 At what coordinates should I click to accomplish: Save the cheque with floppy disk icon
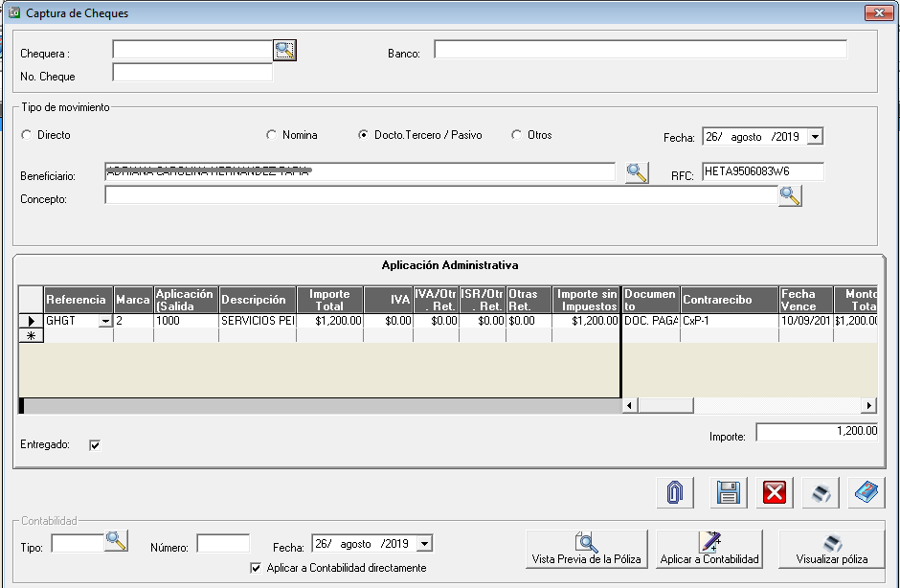pyautogui.click(x=728, y=493)
